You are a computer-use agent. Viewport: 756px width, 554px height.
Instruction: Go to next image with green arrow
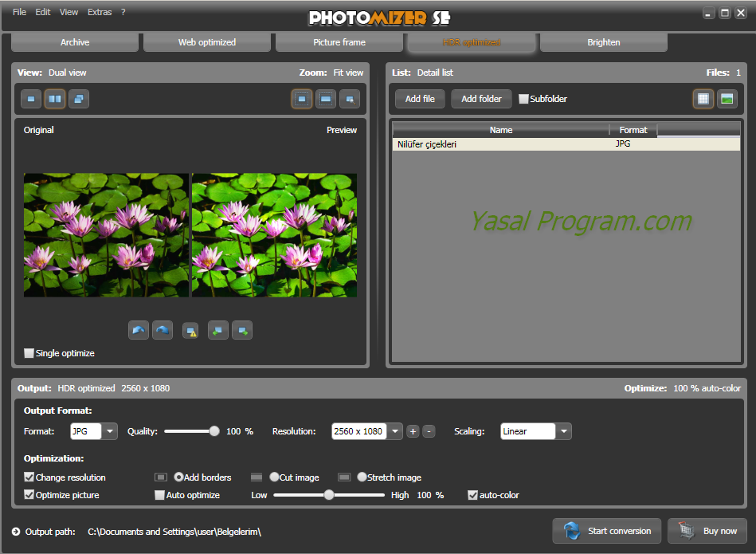point(242,330)
